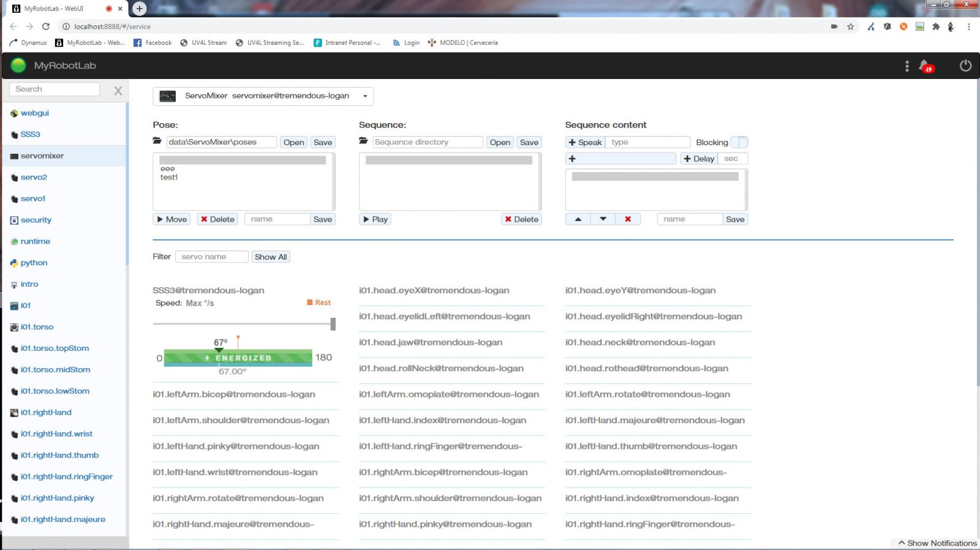The height and width of the screenshot is (550, 980).
Task: Click Open button for Sequence directory
Action: [x=500, y=142]
